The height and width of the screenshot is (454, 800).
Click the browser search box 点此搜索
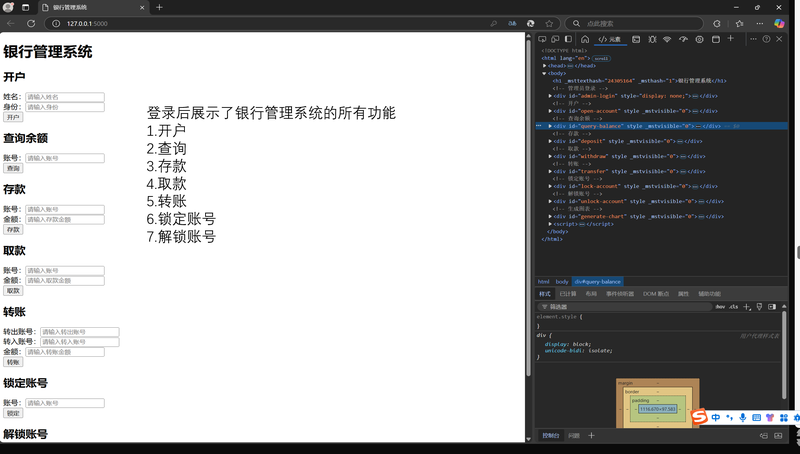pos(634,23)
